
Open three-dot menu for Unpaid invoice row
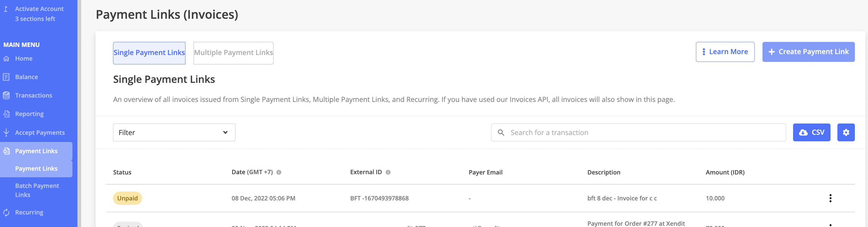830,198
